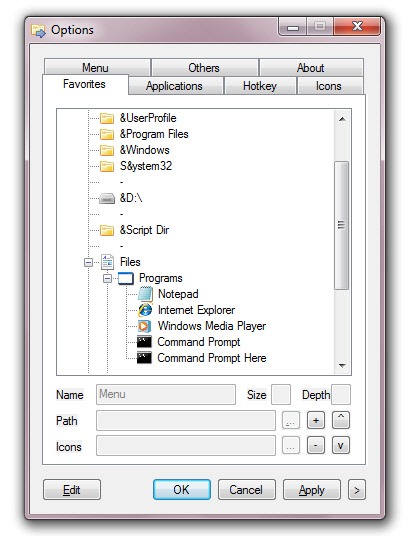Image resolution: width=411 pixels, height=536 pixels.
Task: Click the Name input field
Action: 166,394
